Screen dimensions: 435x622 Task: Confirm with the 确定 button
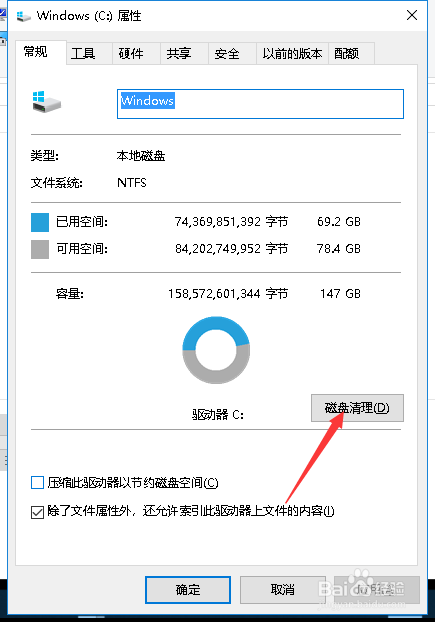[188, 590]
